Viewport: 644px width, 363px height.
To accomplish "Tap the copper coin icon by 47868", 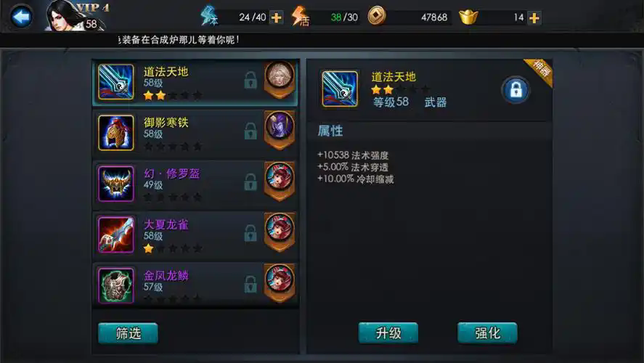I will tap(377, 17).
